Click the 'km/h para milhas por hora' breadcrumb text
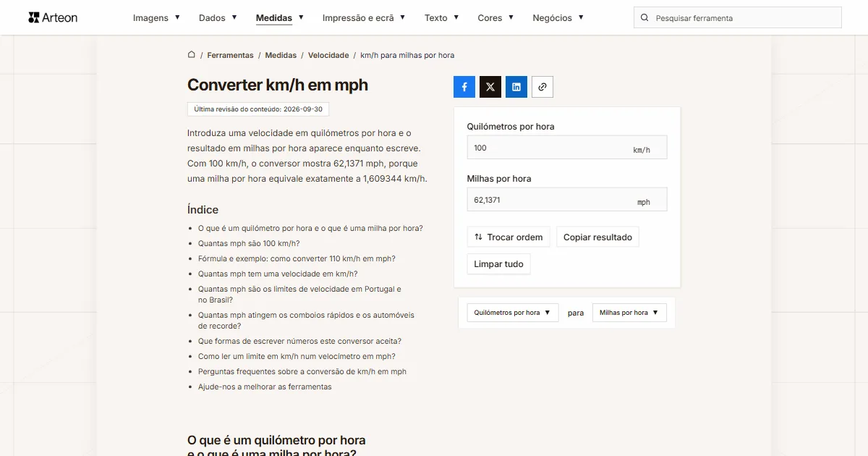The height and width of the screenshot is (456, 868). coord(407,55)
